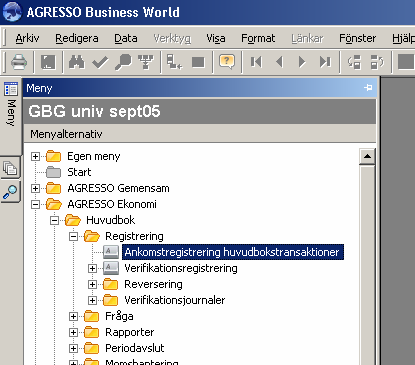The height and width of the screenshot is (365, 415).
Task: Go to last record arrow button
Action: [325, 62]
